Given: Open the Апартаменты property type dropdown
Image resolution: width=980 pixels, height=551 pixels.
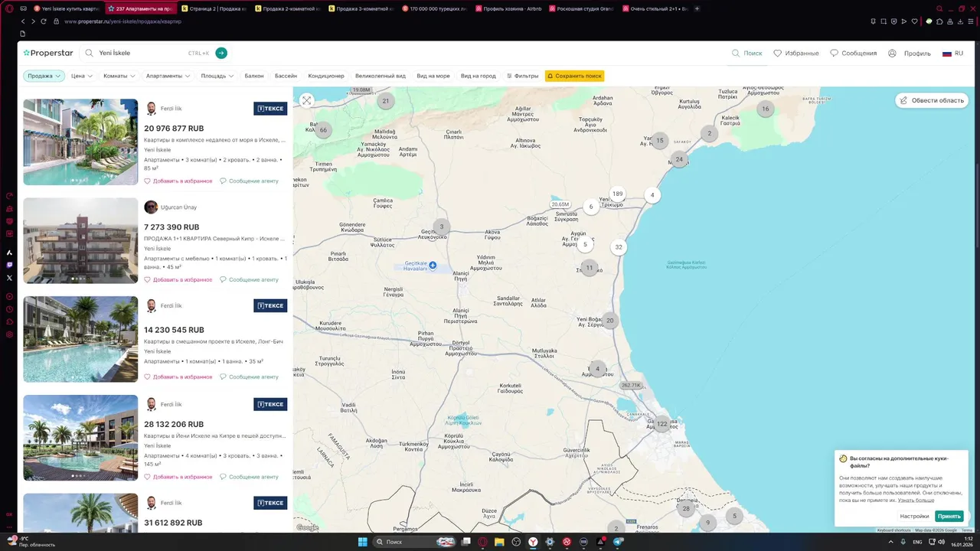Looking at the screenshot, I should tap(168, 76).
